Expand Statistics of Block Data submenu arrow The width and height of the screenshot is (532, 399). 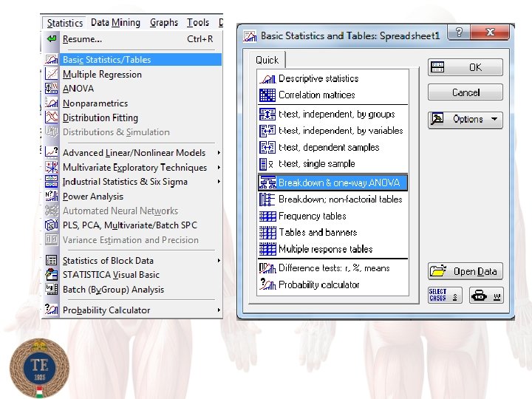219,261
